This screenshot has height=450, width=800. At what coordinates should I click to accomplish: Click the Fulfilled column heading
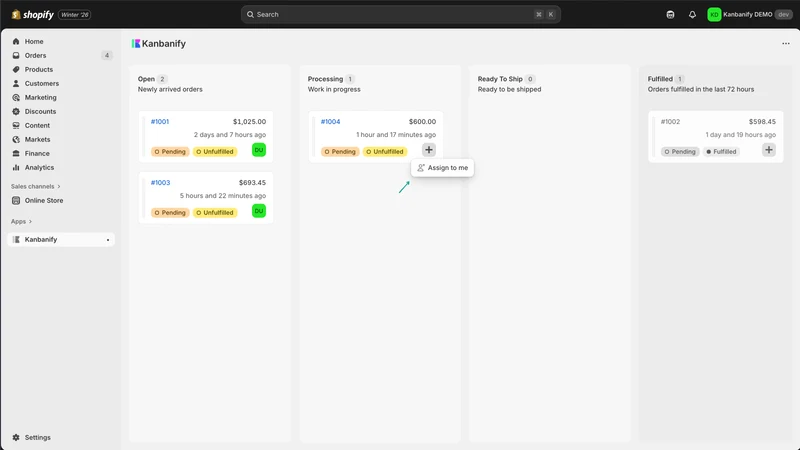point(660,79)
